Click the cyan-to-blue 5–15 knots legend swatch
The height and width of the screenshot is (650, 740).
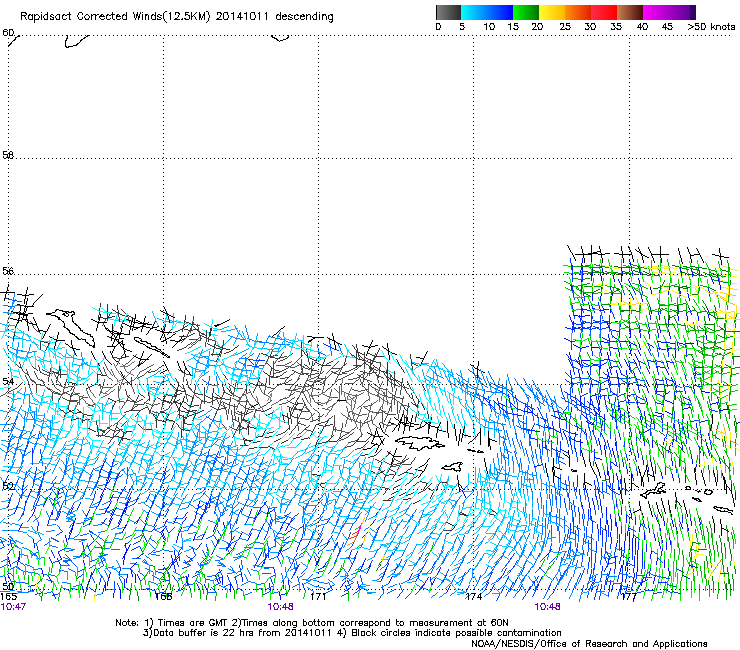[487, 12]
